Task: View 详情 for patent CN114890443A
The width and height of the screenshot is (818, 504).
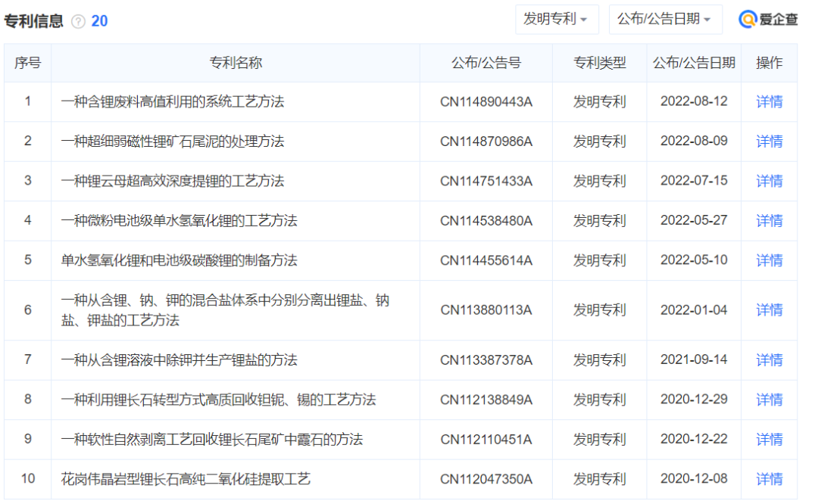Action: click(769, 101)
